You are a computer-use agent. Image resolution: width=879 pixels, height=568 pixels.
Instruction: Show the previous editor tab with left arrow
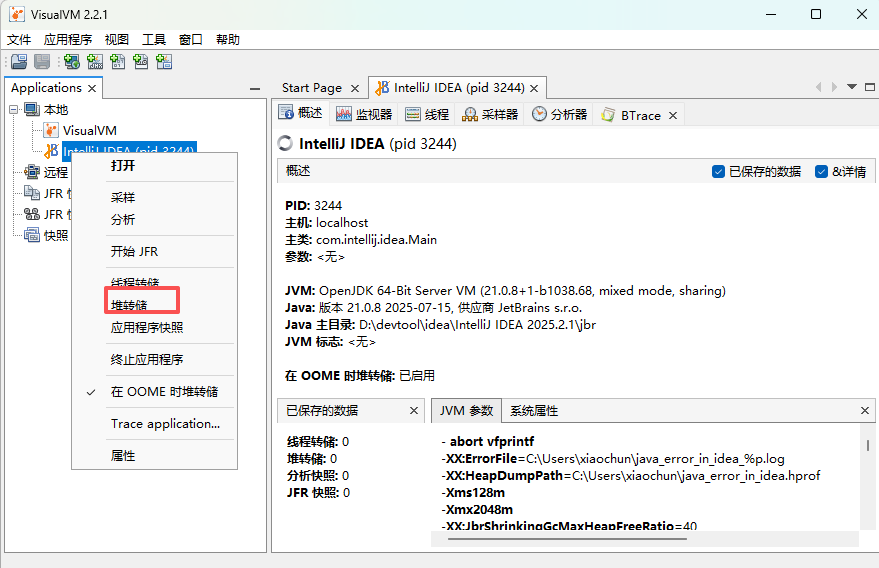(818, 87)
